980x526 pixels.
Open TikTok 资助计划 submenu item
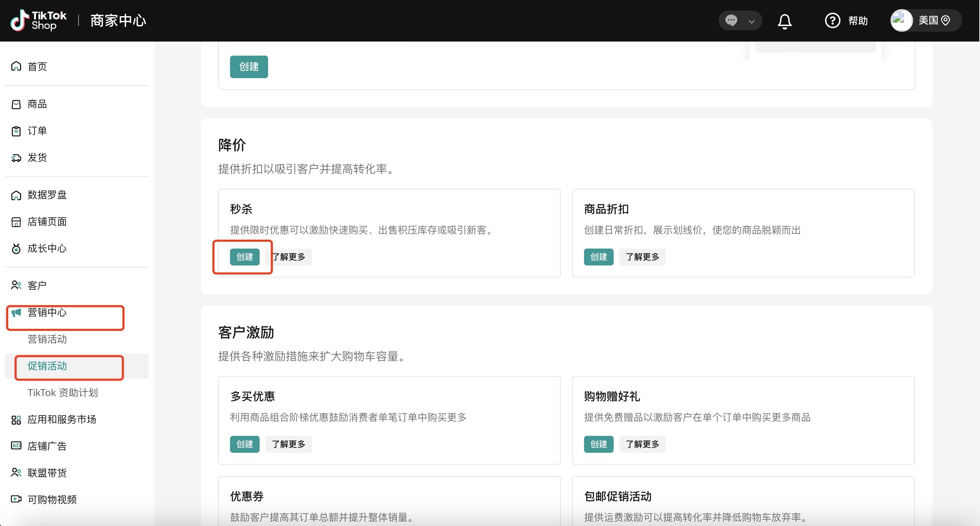pos(62,393)
